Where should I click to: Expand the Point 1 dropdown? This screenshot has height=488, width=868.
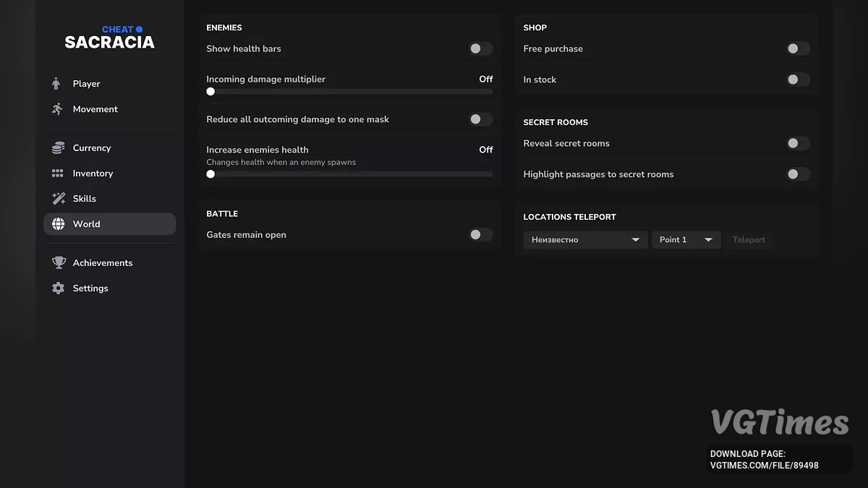(686, 239)
